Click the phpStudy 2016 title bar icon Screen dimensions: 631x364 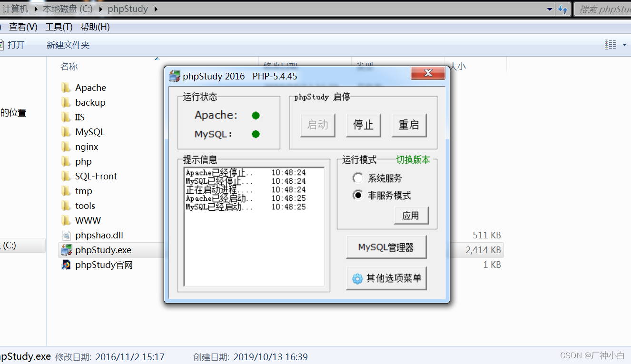click(175, 76)
